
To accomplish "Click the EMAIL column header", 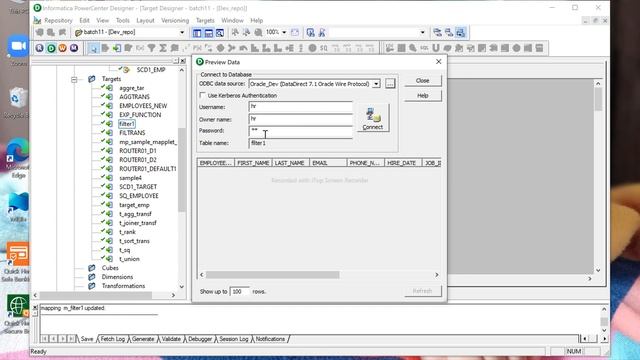I will [x=328, y=163].
